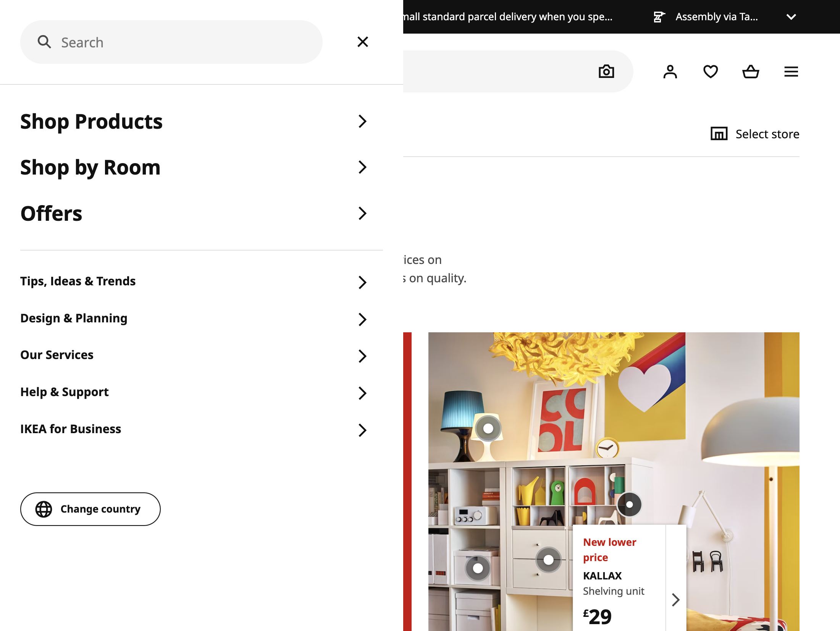The height and width of the screenshot is (631, 840).
Task: Open KALLAX shelving unit product card arrow
Action: click(675, 599)
